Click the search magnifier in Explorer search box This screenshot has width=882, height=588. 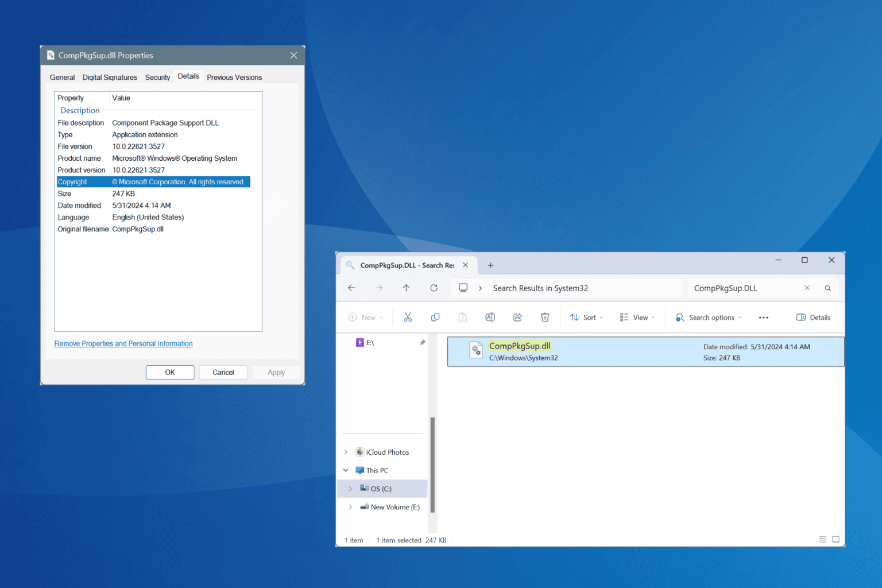point(828,288)
